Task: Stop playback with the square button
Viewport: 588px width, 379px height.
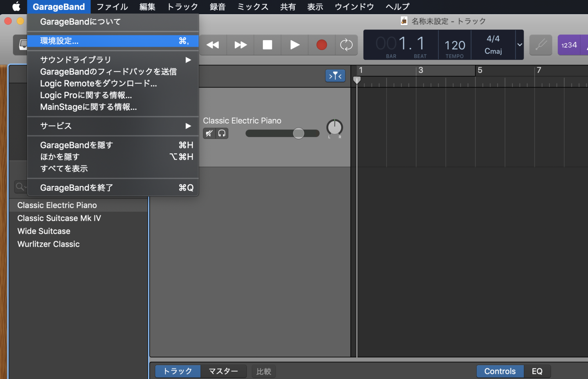Action: [x=268, y=45]
